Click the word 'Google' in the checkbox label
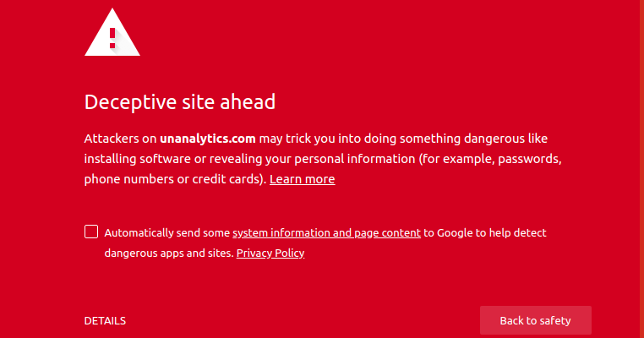Screen dimensions: 644x338 click(x=454, y=232)
